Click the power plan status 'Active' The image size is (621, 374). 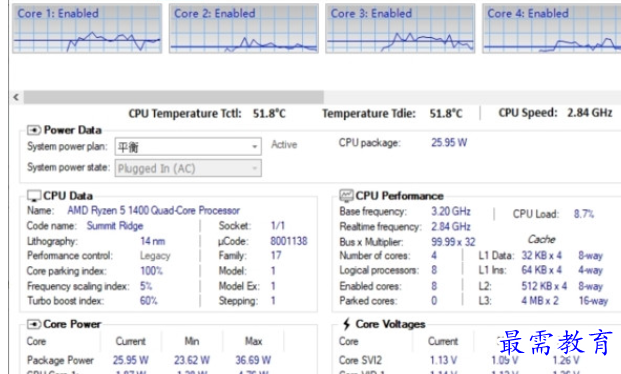click(x=284, y=145)
